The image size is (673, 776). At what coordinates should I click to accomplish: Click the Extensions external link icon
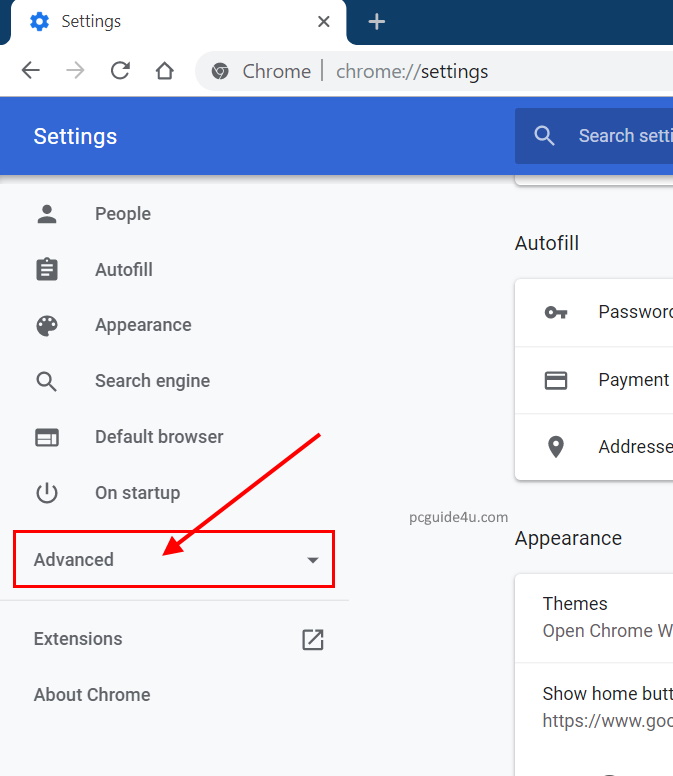pyautogui.click(x=313, y=639)
